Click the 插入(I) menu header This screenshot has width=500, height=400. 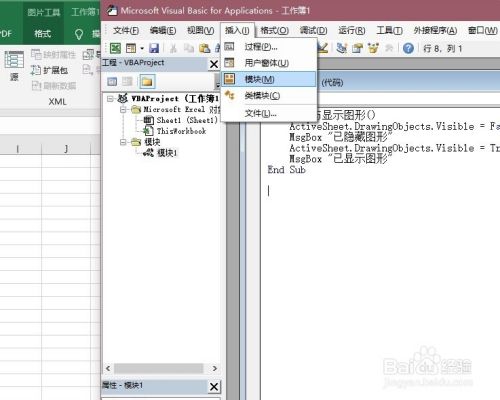point(237,31)
